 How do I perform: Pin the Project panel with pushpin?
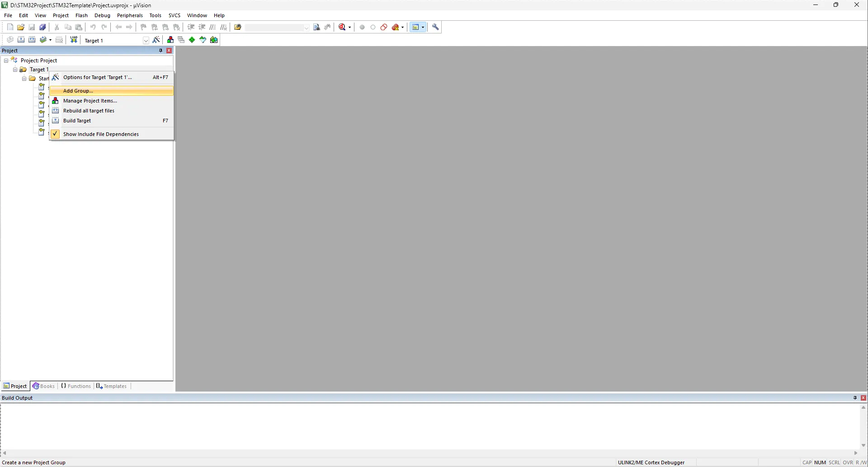pyautogui.click(x=160, y=51)
